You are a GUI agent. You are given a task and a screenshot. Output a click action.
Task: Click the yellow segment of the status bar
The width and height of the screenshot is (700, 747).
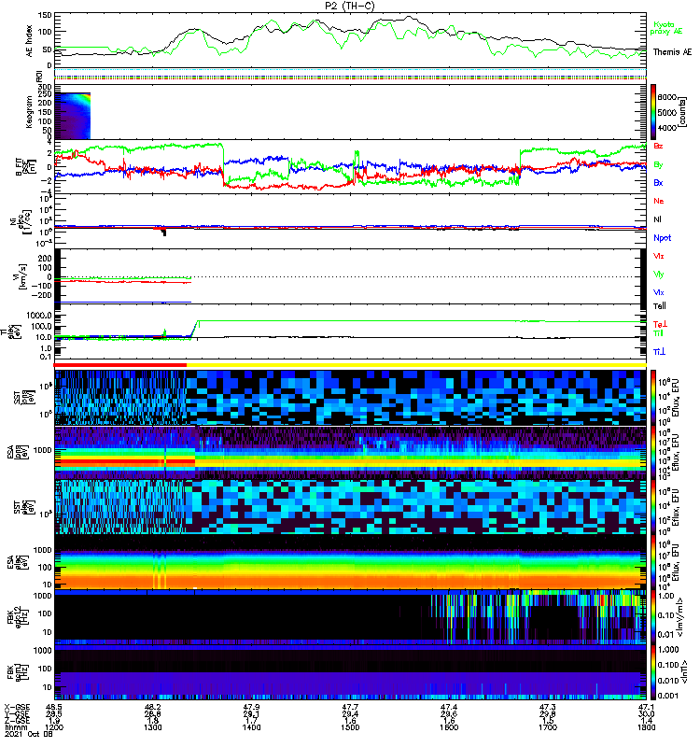pyautogui.click(x=416, y=365)
